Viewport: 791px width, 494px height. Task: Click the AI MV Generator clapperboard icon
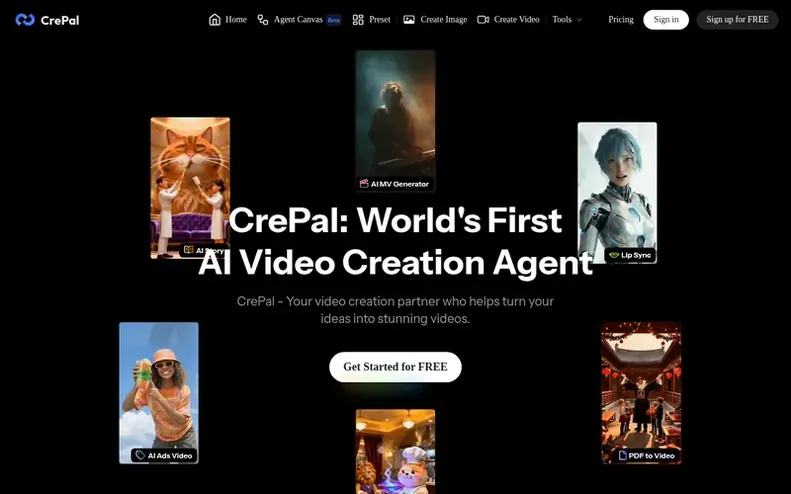click(364, 184)
